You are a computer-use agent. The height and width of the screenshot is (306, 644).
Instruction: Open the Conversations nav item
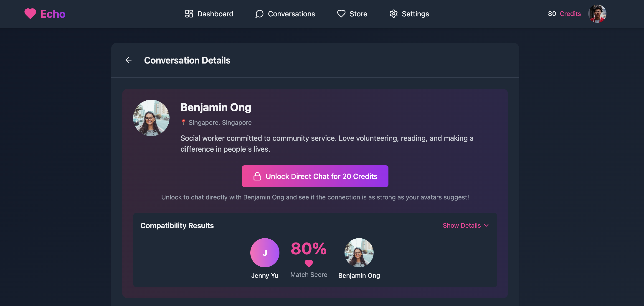291,14
